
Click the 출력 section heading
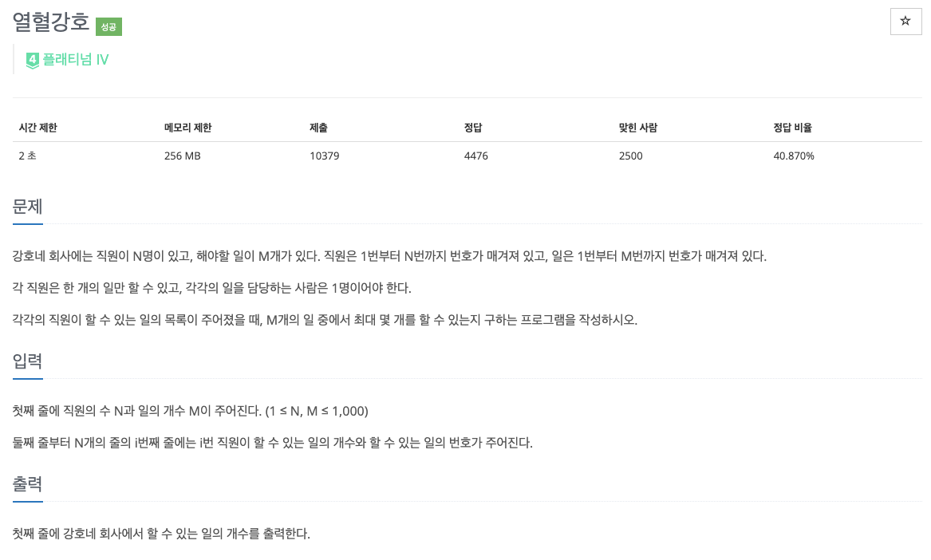click(27, 484)
